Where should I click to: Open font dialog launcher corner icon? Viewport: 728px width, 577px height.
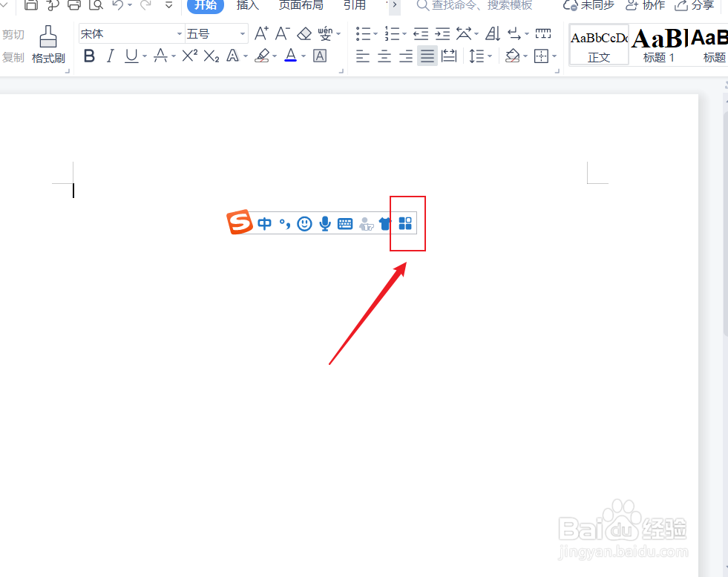click(341, 71)
